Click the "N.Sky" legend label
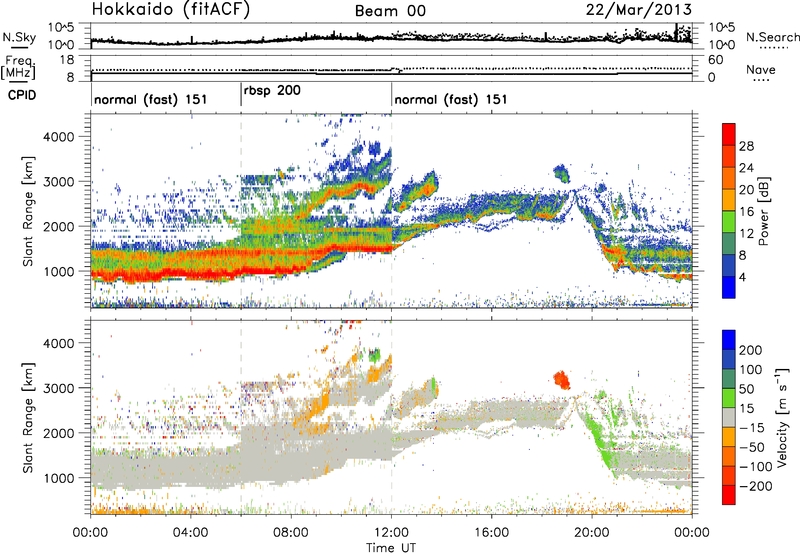Screen dimensions: 800x554 tap(19, 37)
